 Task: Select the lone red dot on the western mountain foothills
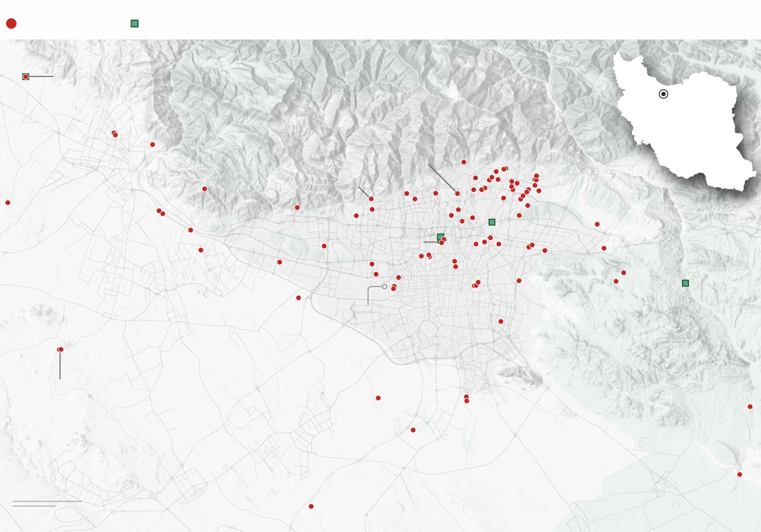[204, 189]
